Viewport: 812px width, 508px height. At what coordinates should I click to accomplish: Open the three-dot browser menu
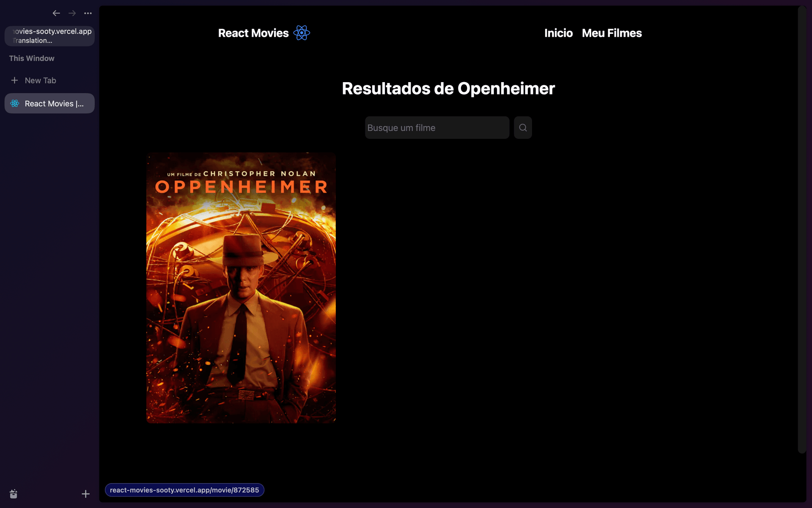[x=88, y=13]
